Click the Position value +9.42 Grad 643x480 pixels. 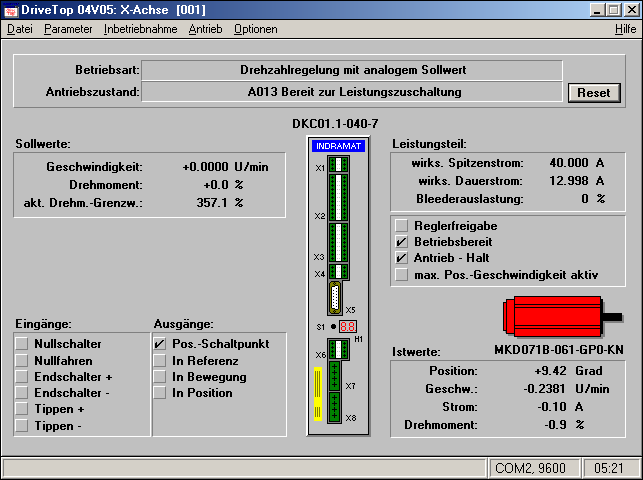coord(568,371)
